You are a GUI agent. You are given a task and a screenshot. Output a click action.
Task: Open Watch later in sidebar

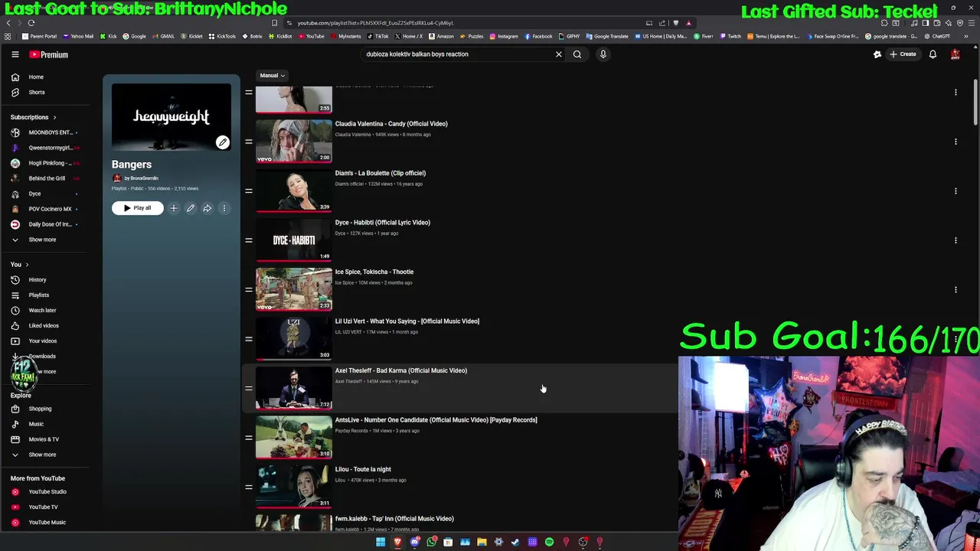[42, 311]
